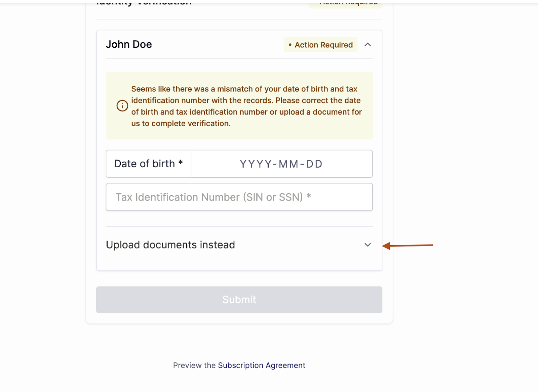Viewport: 538px width, 392px height.
Task: Click the info circle warning icon
Action: coord(122,105)
